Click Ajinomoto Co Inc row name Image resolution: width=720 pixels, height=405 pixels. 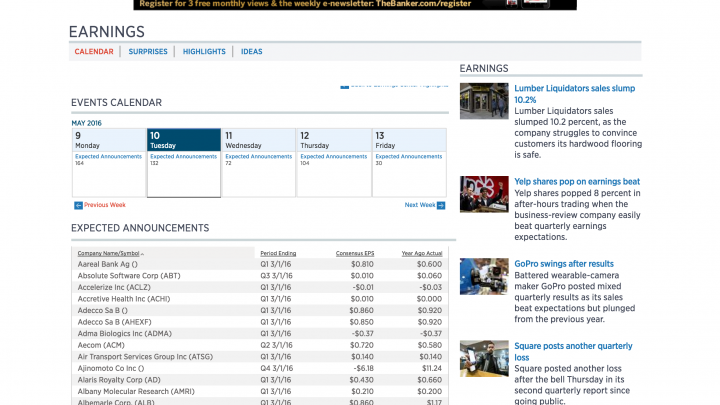click(x=111, y=368)
